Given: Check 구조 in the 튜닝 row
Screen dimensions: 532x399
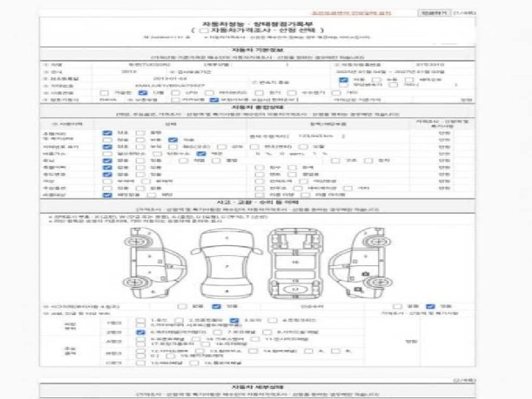Looking at the screenshot, I should tap(336, 160).
